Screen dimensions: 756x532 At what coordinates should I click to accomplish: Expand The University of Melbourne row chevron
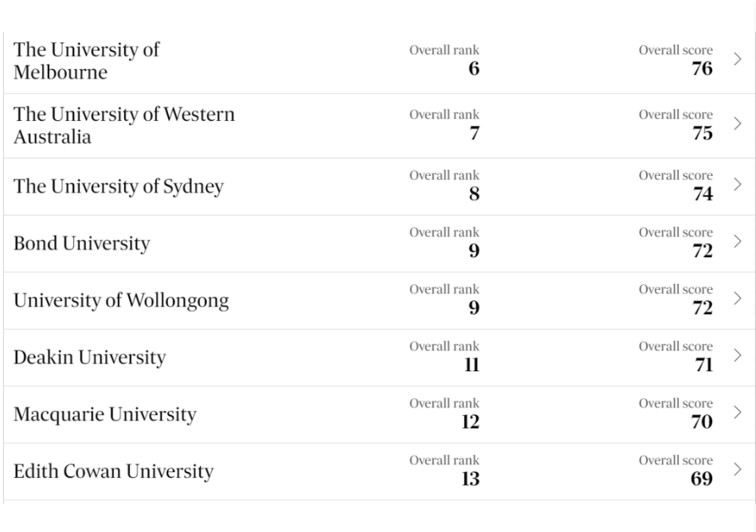click(737, 59)
